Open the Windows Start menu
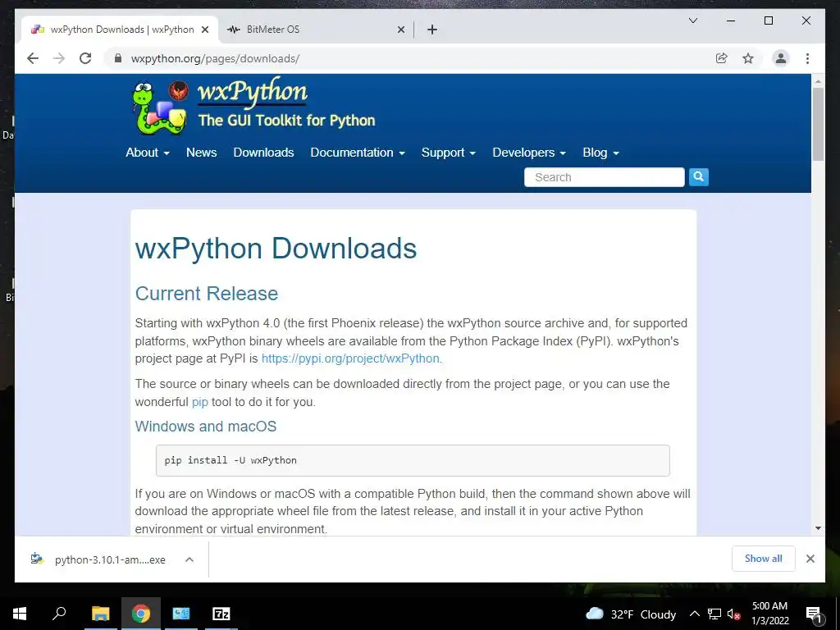 pyautogui.click(x=20, y=614)
